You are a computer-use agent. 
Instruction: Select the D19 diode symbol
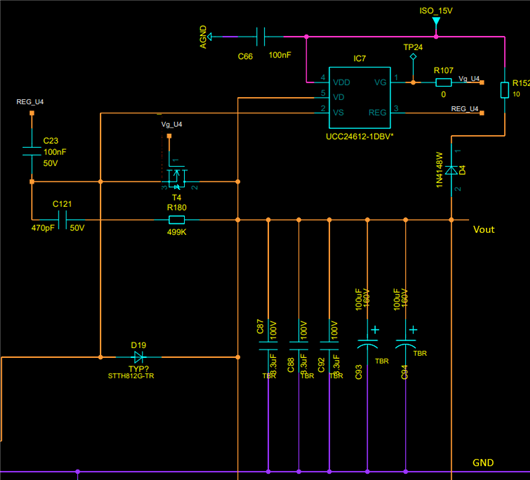139,357
